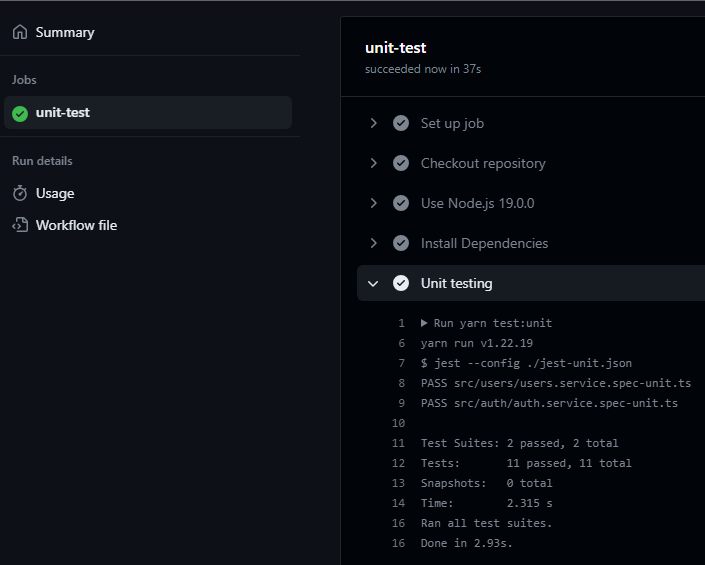Collapse the Unit testing step
The image size is (705, 565).
[x=373, y=284]
